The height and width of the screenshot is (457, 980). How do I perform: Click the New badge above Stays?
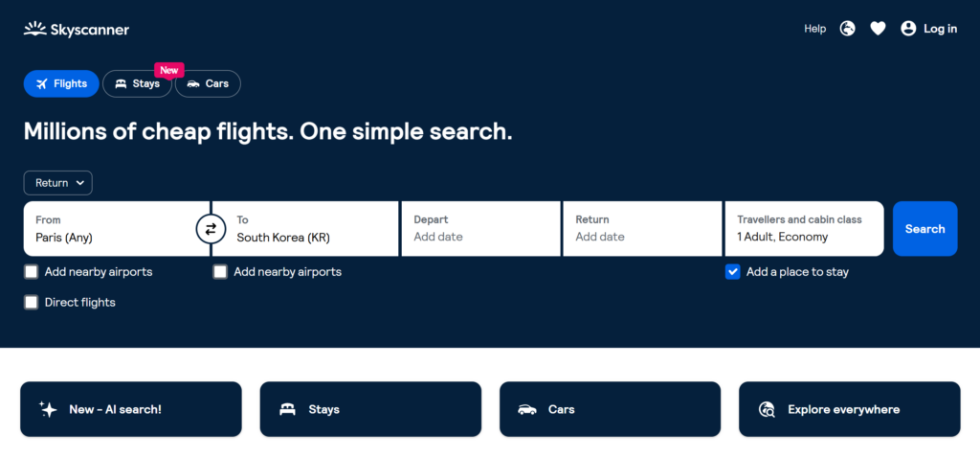(x=168, y=70)
